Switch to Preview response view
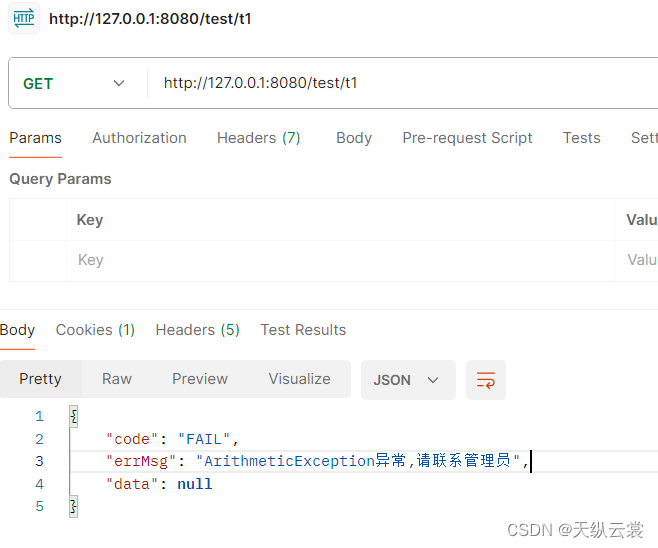658x548 pixels. [x=200, y=379]
